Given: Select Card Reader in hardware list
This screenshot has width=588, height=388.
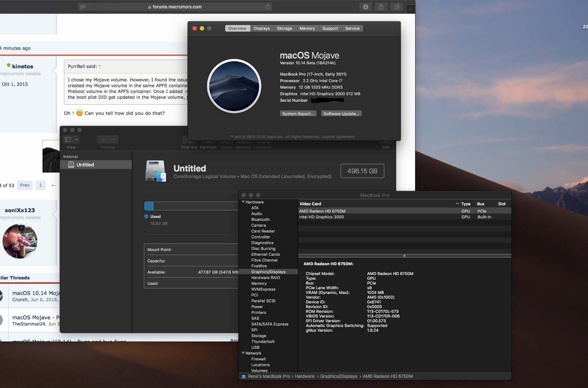Looking at the screenshot, I should [263, 231].
